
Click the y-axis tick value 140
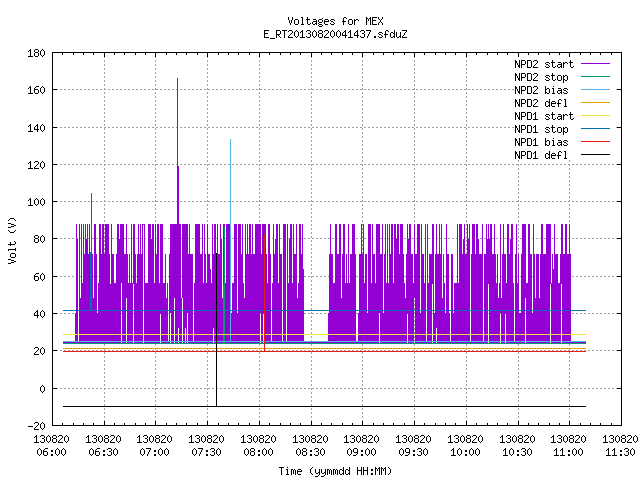click(36, 128)
